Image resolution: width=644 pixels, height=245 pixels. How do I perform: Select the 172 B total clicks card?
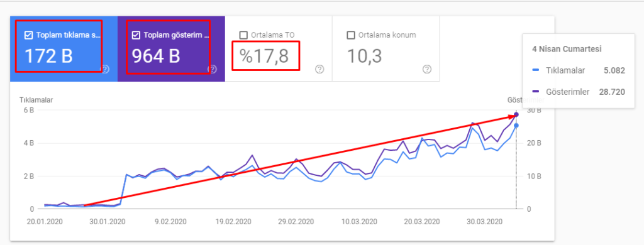tap(64, 49)
